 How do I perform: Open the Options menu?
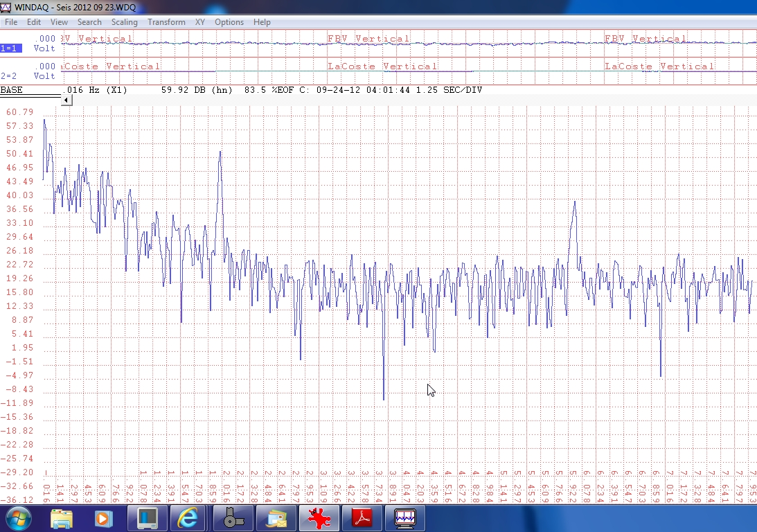(x=229, y=22)
